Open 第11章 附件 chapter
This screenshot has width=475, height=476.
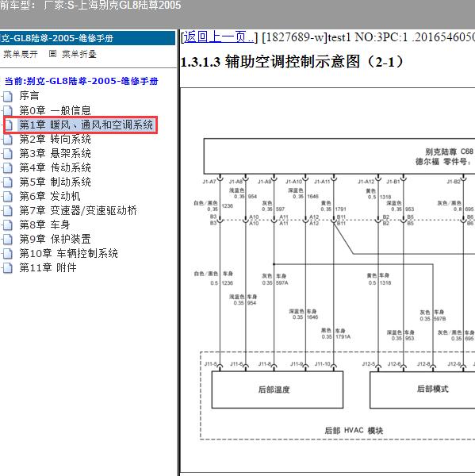click(x=48, y=267)
